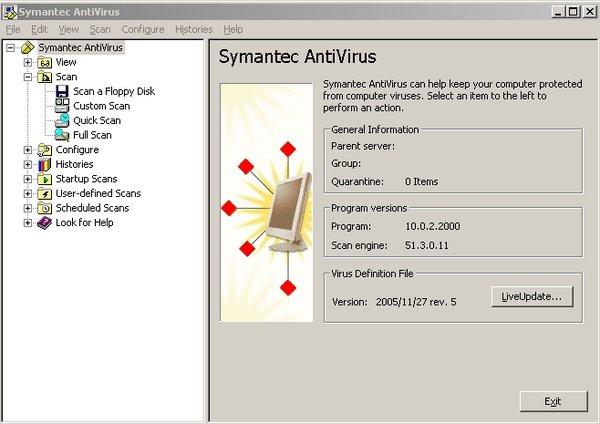Screen dimensions: 600x424
Task: Select Scan a Floppy Disk item
Action: coord(114,91)
